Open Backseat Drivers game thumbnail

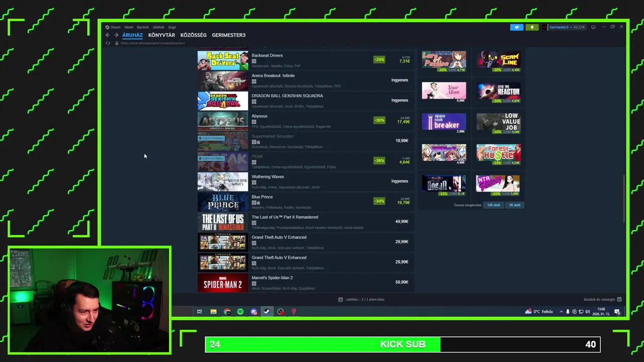coord(223,60)
